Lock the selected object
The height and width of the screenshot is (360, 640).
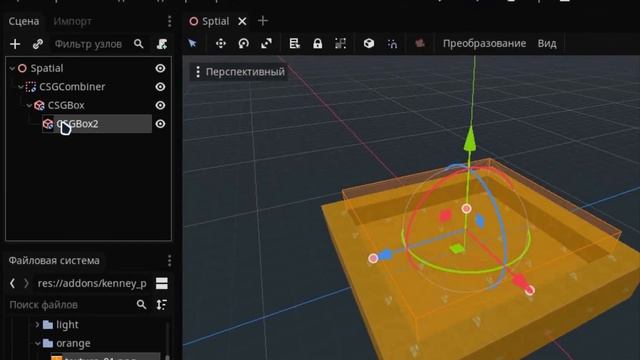pos(318,43)
